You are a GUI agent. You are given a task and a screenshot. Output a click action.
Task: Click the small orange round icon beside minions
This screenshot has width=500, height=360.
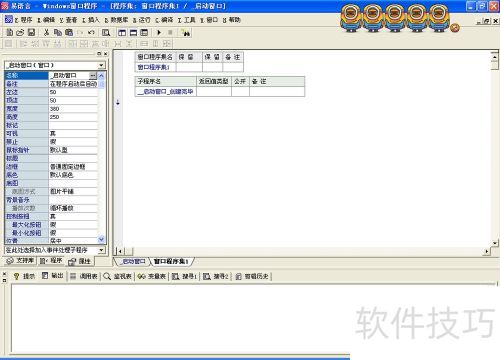pos(455,28)
